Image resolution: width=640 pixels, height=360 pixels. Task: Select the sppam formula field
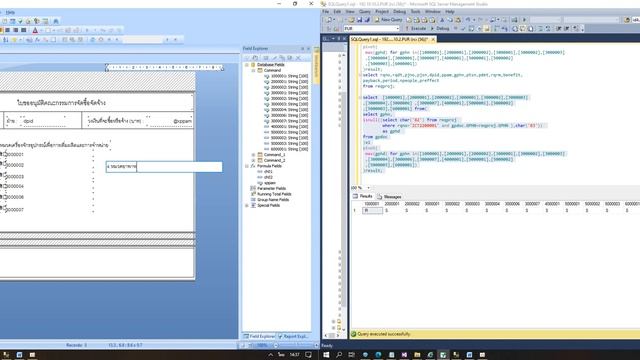click(x=267, y=183)
